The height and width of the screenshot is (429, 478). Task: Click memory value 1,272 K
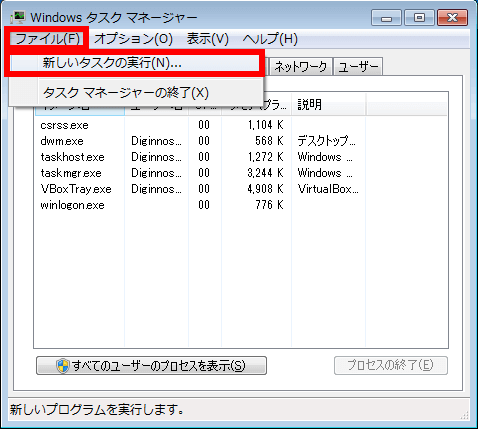[266, 157]
